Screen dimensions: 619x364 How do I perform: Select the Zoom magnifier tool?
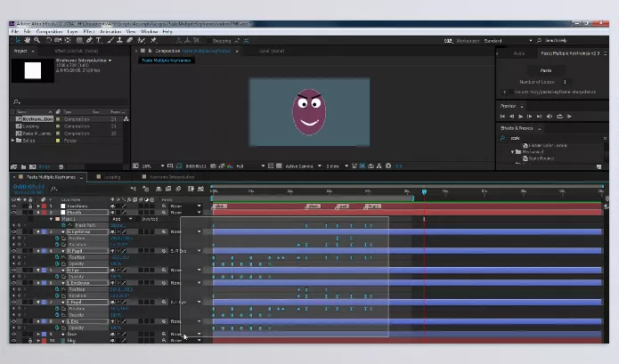(37, 40)
